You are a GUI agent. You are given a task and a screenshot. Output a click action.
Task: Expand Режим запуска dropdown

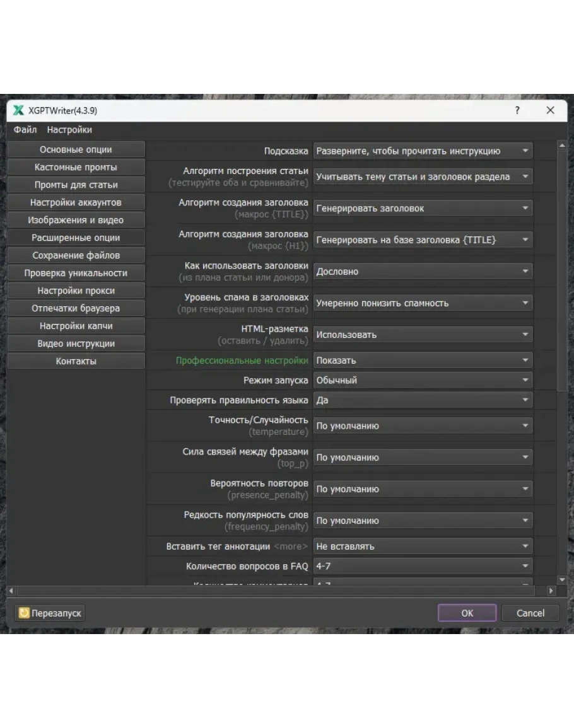coord(423,380)
